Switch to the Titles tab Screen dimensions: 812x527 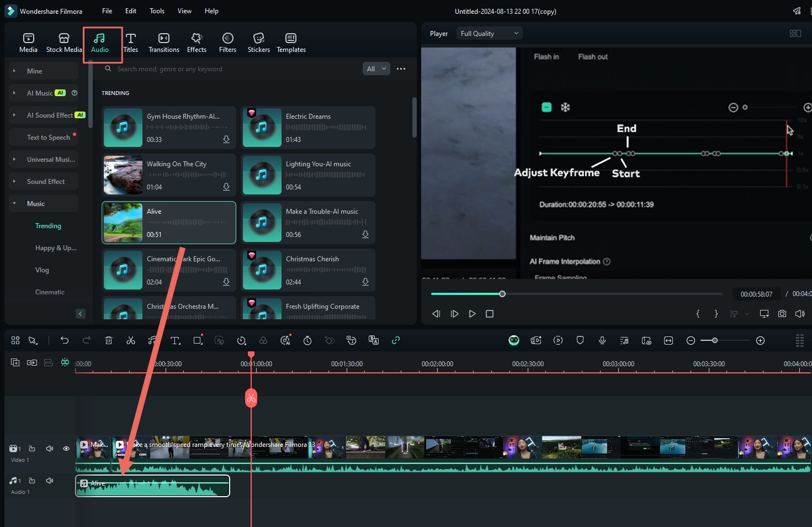[x=131, y=43]
